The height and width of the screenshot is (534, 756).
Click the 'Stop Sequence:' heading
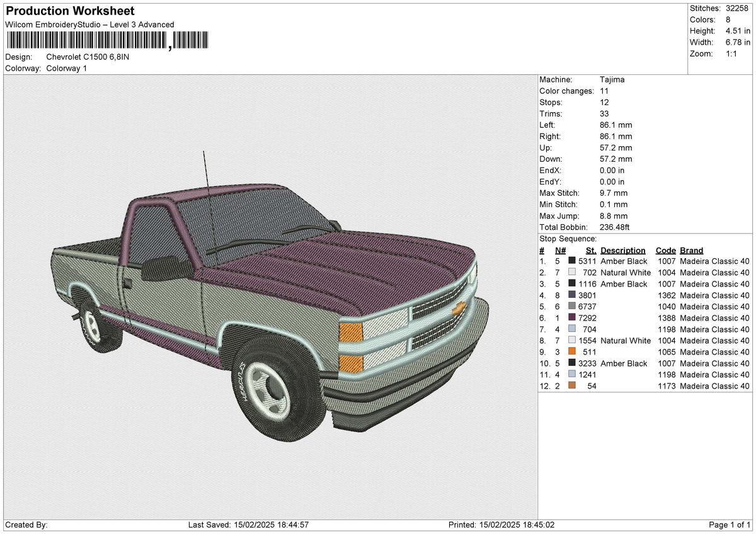568,239
